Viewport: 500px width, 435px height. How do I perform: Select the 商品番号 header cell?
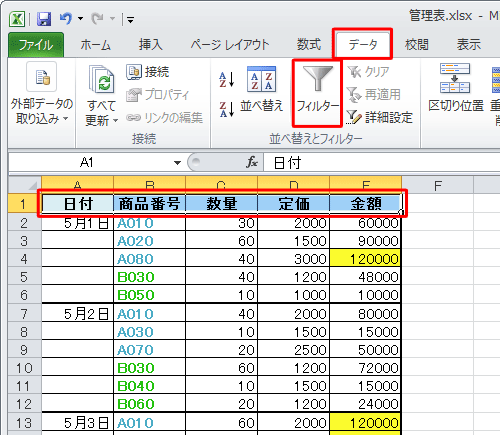tap(149, 204)
